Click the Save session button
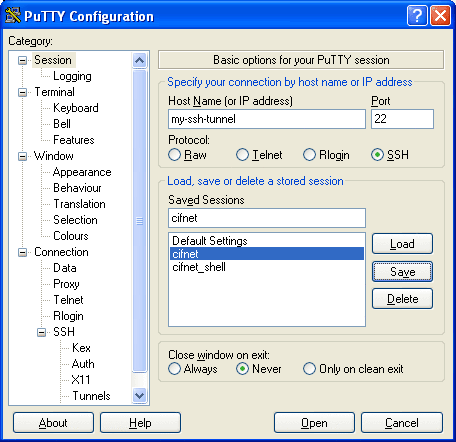Screen dimensions: 456x442 tap(402, 272)
